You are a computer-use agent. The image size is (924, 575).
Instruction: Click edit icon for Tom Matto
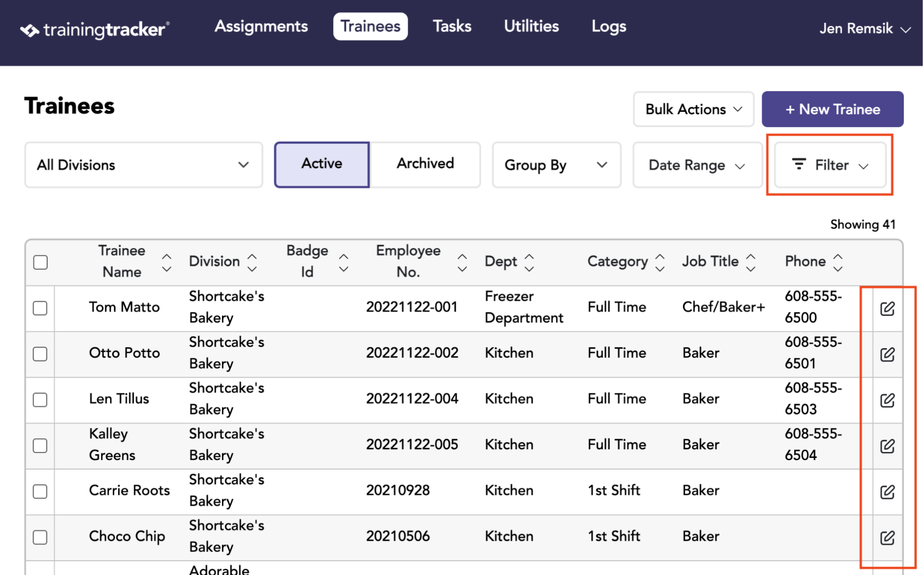pyautogui.click(x=887, y=308)
